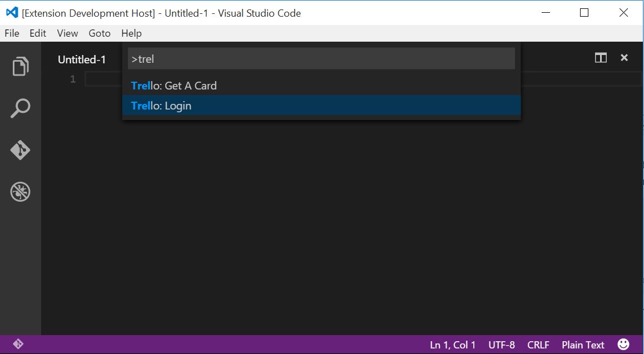Run the 'Trello: Login' command
This screenshot has height=354, width=644.
[321, 106]
